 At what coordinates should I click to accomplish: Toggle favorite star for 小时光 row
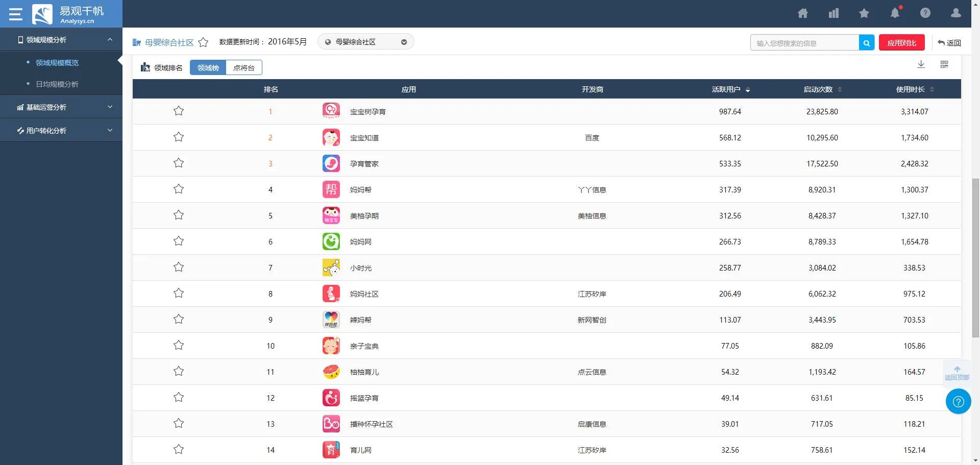179,267
